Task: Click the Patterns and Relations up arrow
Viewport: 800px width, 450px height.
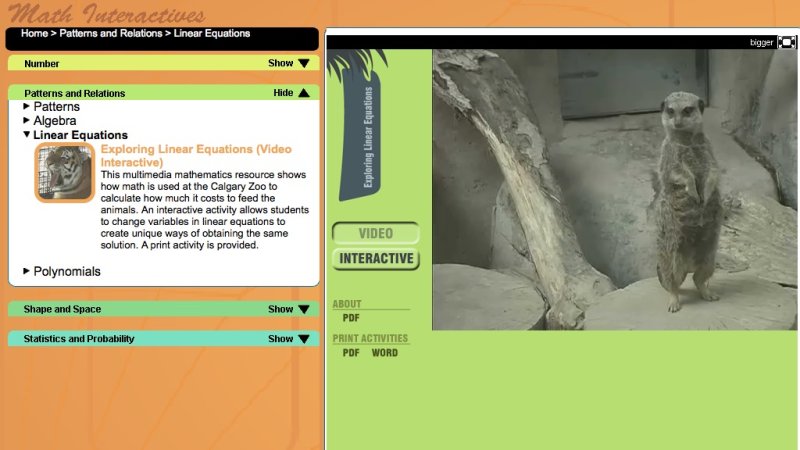Action: pos(304,92)
